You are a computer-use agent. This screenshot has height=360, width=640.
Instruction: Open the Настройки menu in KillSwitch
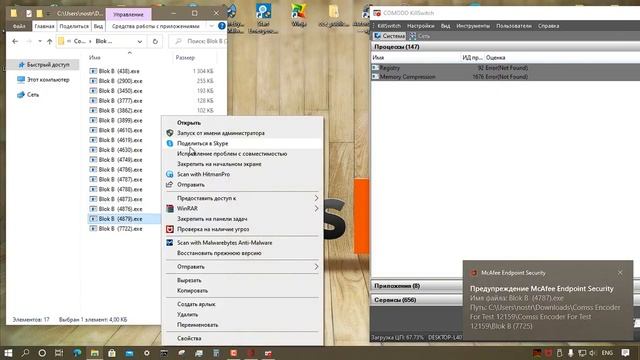pyautogui.click(x=420, y=26)
